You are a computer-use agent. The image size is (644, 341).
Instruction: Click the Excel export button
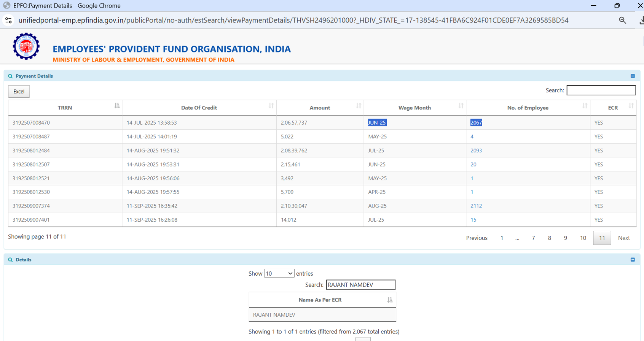point(19,92)
